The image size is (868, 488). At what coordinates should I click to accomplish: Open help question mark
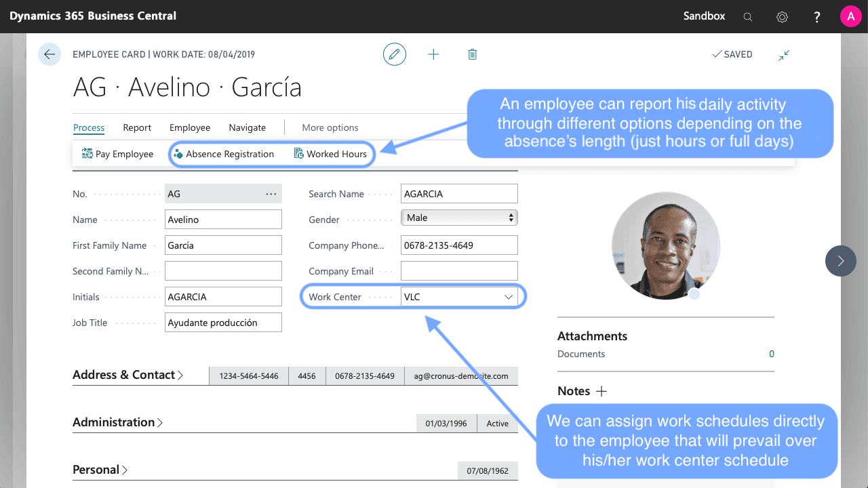tap(817, 17)
